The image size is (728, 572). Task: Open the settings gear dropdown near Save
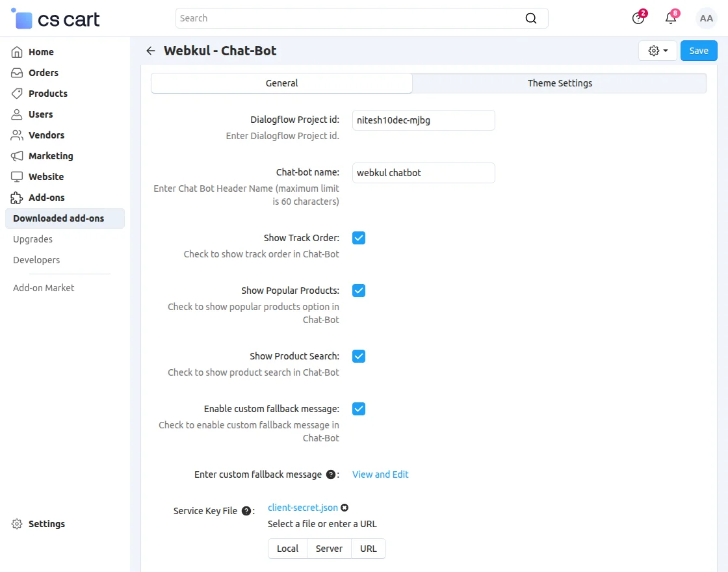(x=657, y=50)
